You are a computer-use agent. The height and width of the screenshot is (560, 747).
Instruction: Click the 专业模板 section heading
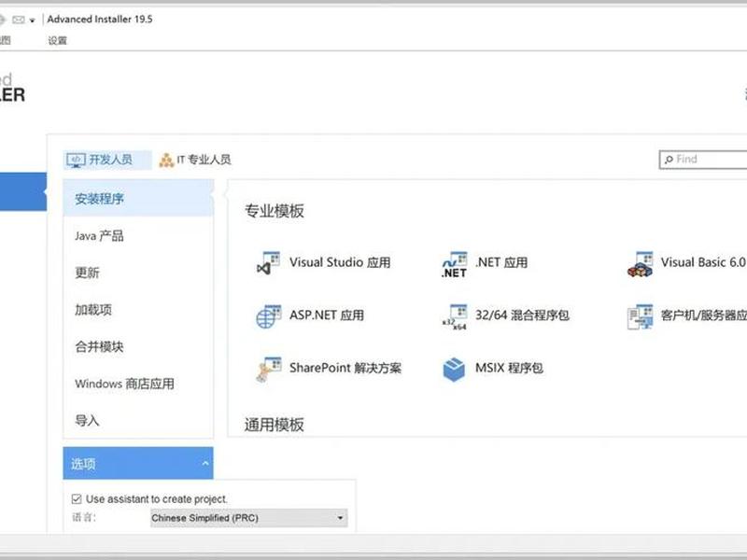pos(275,212)
